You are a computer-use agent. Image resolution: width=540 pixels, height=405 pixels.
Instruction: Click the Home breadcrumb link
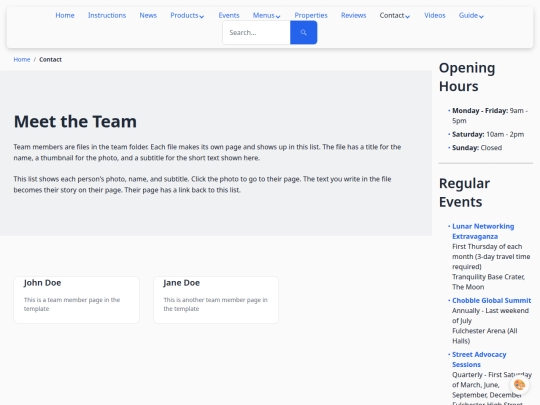pyautogui.click(x=22, y=60)
